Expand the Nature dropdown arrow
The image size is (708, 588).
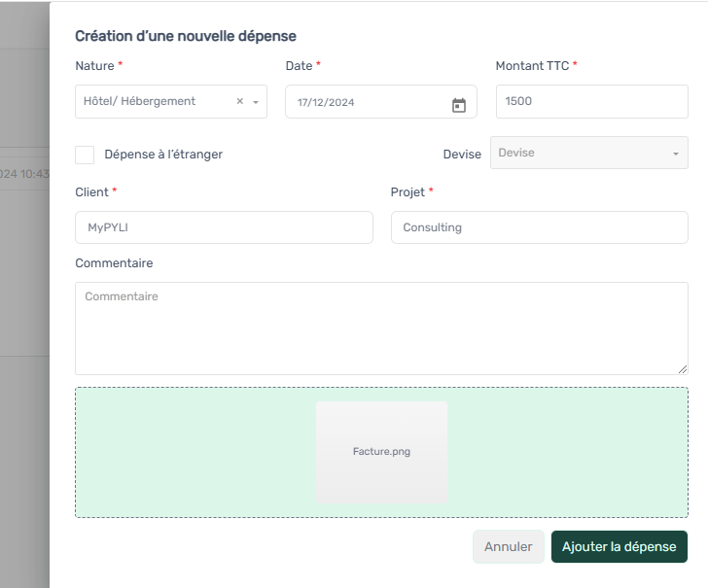(x=256, y=102)
